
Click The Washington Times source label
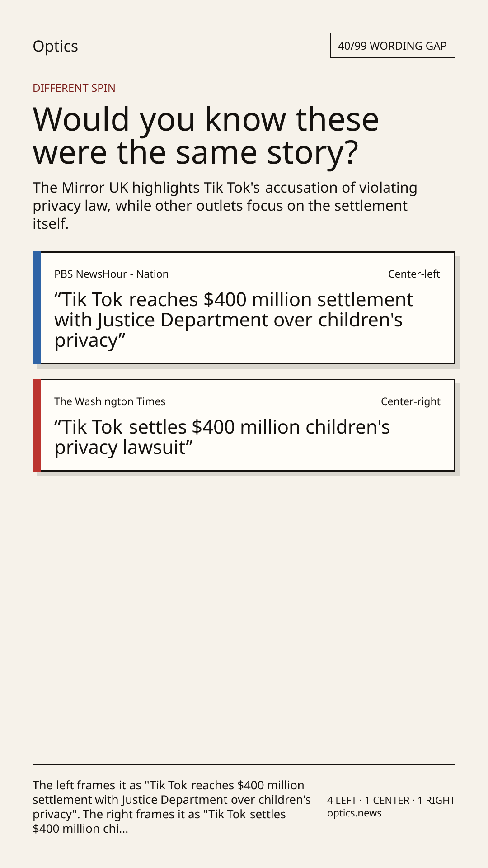[x=110, y=401]
